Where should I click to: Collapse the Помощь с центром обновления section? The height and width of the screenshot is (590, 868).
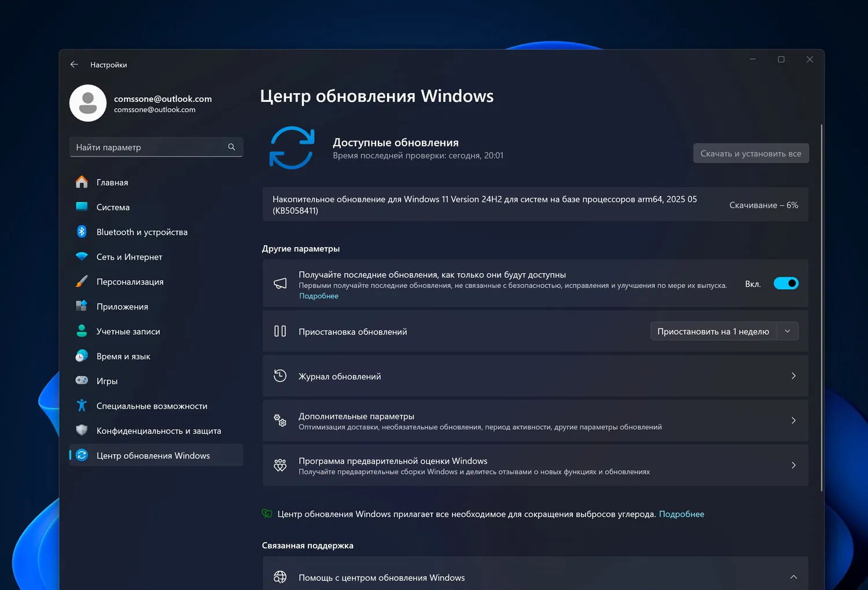(x=793, y=577)
